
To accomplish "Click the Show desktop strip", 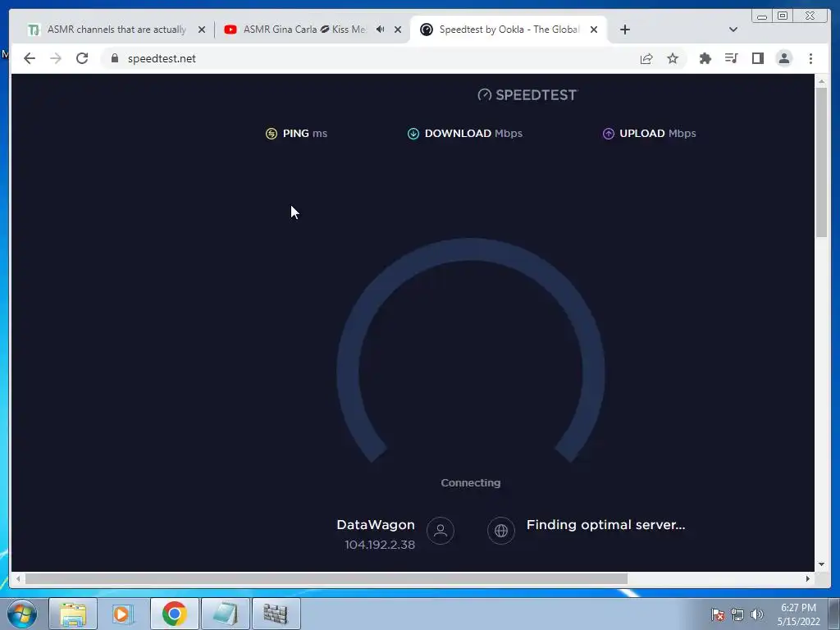I will click(x=834, y=614).
